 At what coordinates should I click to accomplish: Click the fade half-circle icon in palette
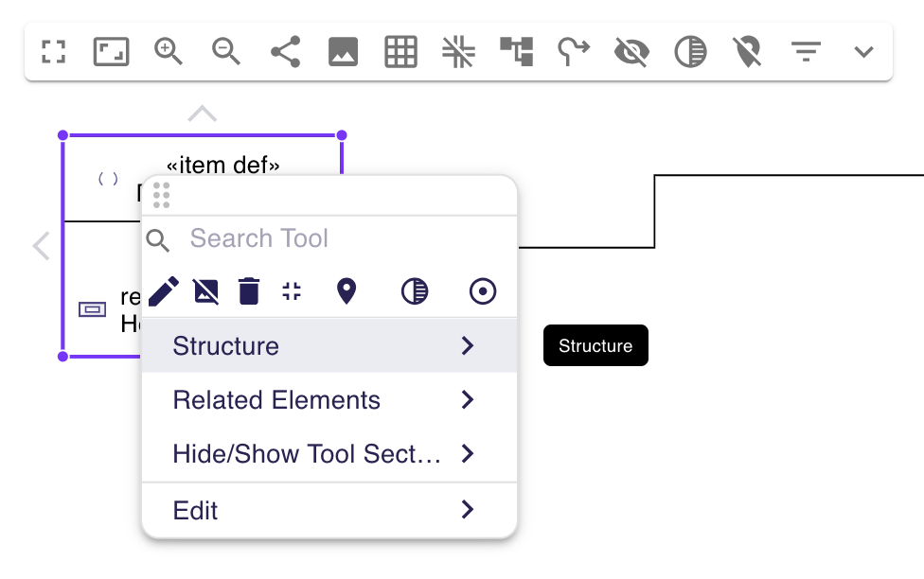tap(415, 291)
